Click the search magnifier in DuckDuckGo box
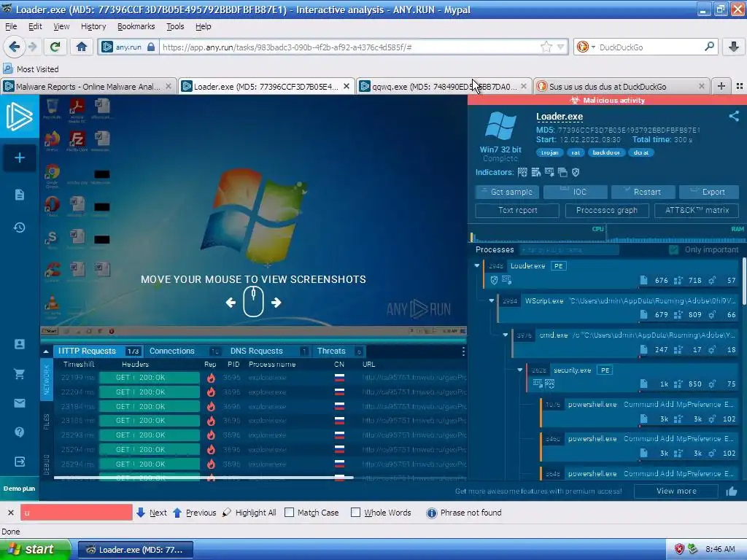 tap(709, 47)
